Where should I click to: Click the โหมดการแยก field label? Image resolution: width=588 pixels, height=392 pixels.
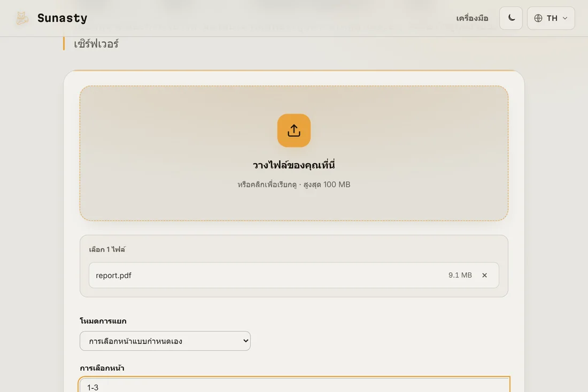(x=103, y=321)
